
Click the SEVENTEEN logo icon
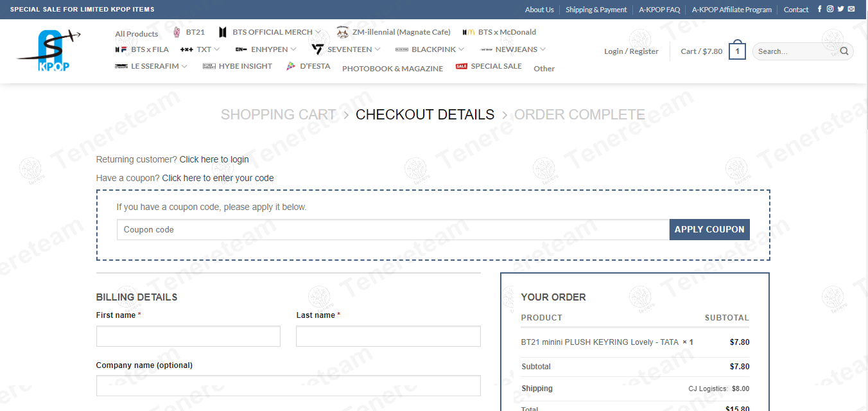318,49
